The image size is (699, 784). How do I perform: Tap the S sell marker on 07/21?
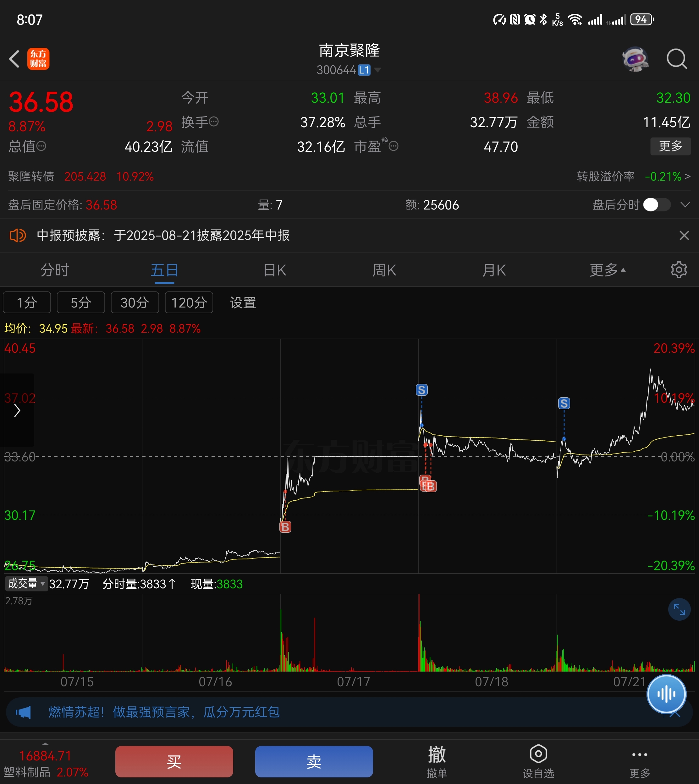(x=564, y=403)
